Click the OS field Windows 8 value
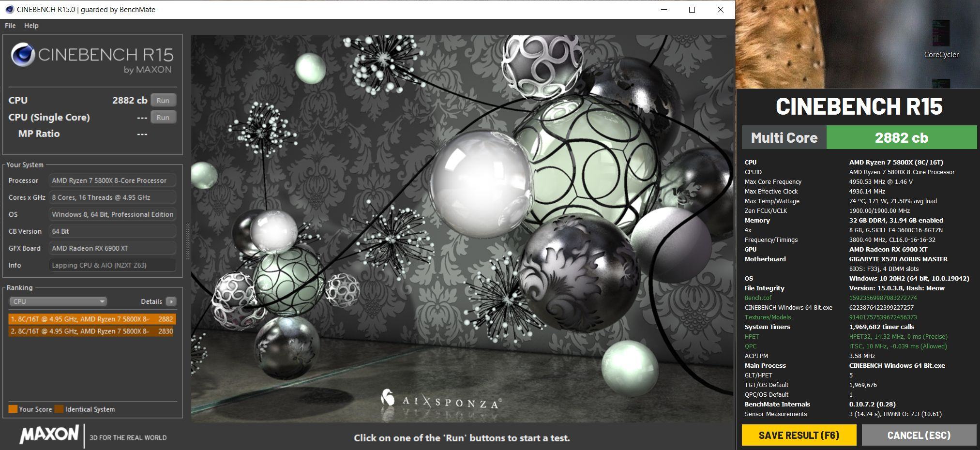980x450 pixels. [x=112, y=214]
